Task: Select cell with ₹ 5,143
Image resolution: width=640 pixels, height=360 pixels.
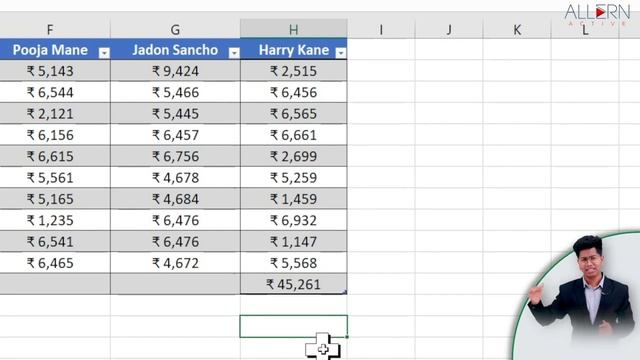Action: [55, 71]
